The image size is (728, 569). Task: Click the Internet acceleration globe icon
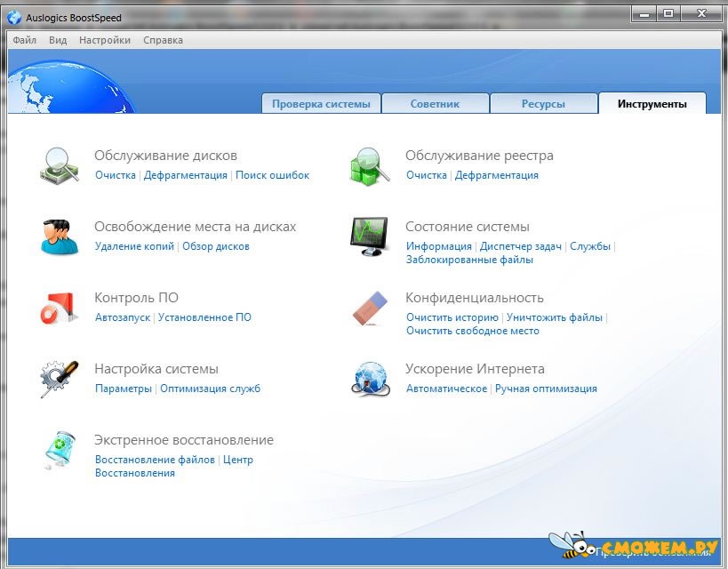pyautogui.click(x=370, y=379)
